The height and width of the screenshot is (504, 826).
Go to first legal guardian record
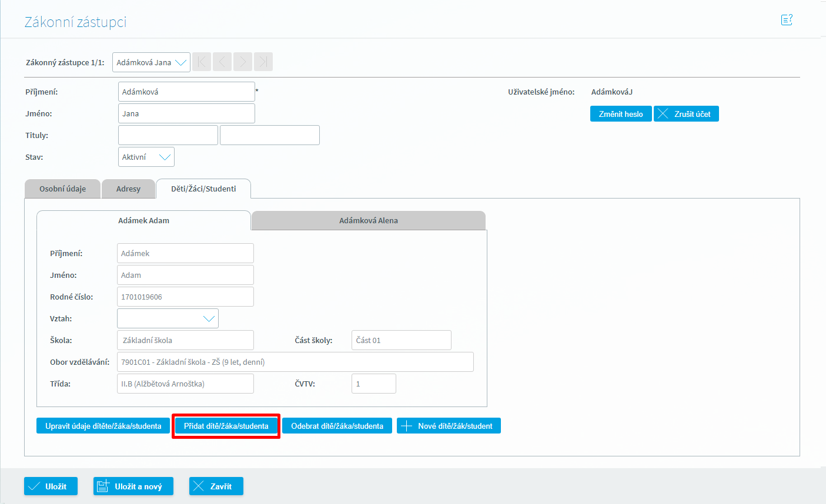(x=202, y=62)
